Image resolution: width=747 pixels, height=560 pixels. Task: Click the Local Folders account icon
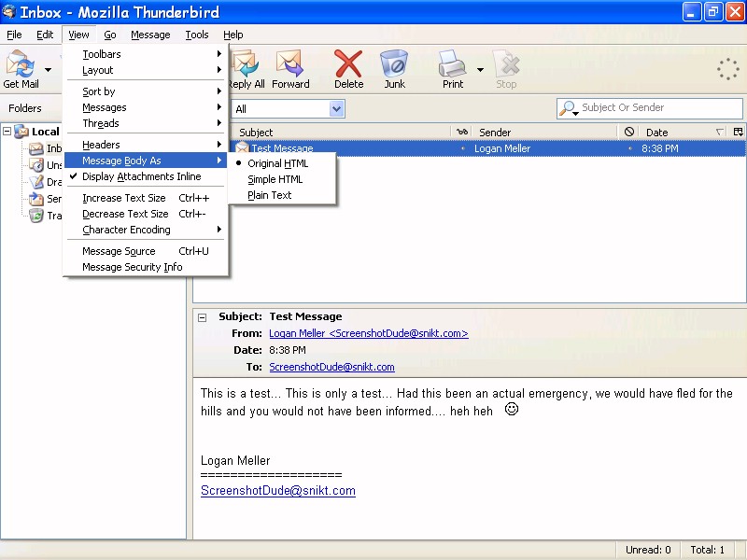tap(21, 132)
